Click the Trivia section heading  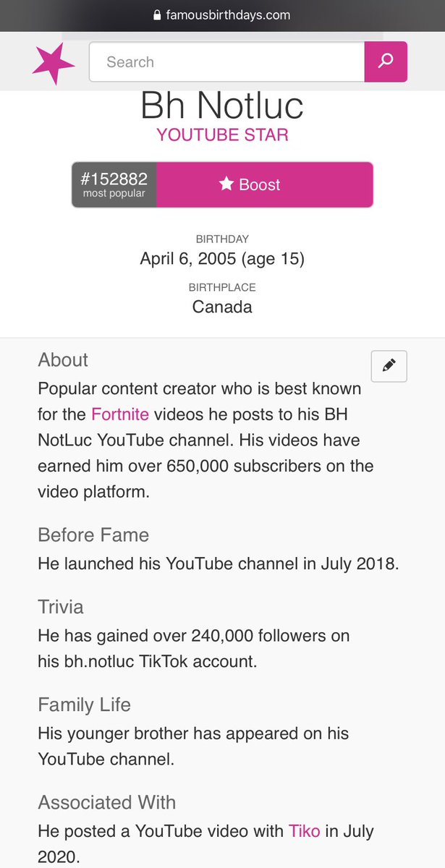(x=61, y=607)
